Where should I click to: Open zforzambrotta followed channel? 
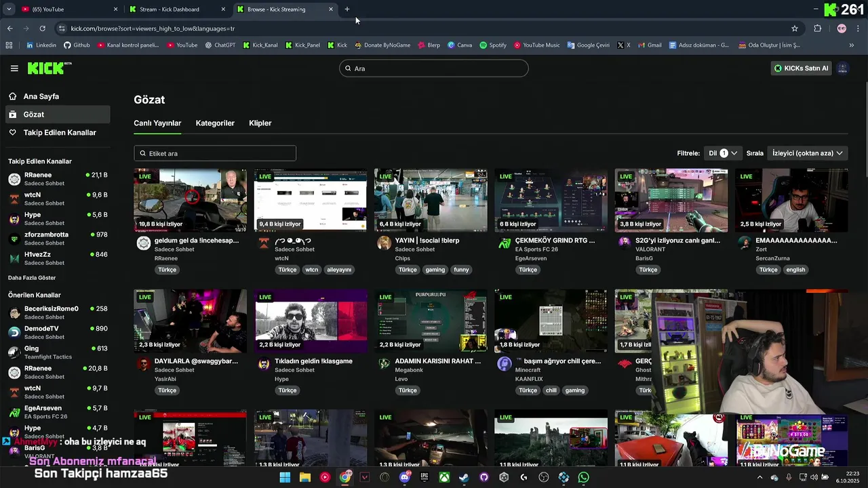pyautogui.click(x=58, y=239)
